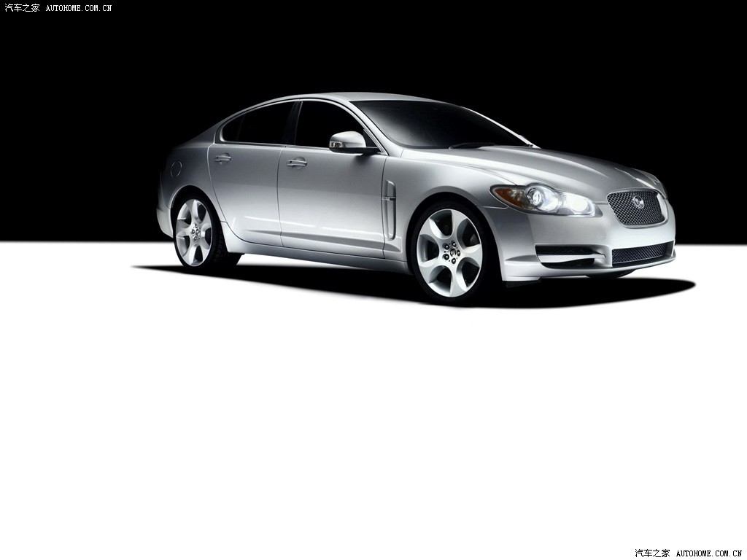The height and width of the screenshot is (560, 747).
Task: Click the Jaguar badge on the front grille
Action: (x=638, y=202)
